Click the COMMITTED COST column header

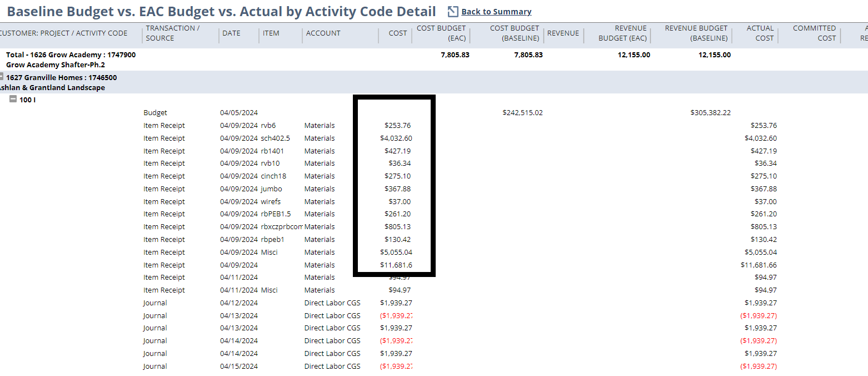[814, 33]
